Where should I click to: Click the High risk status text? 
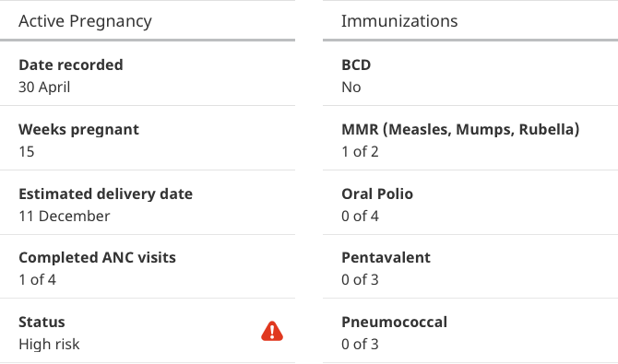(x=49, y=345)
